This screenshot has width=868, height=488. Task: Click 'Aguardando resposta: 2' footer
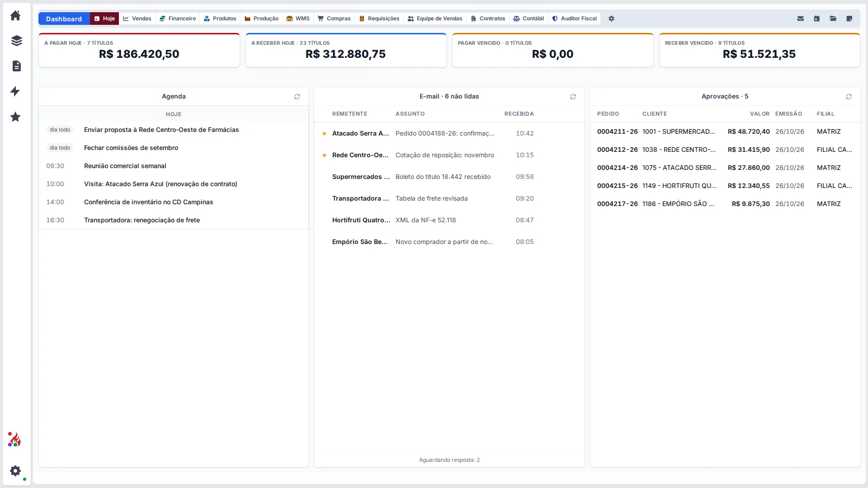449,460
